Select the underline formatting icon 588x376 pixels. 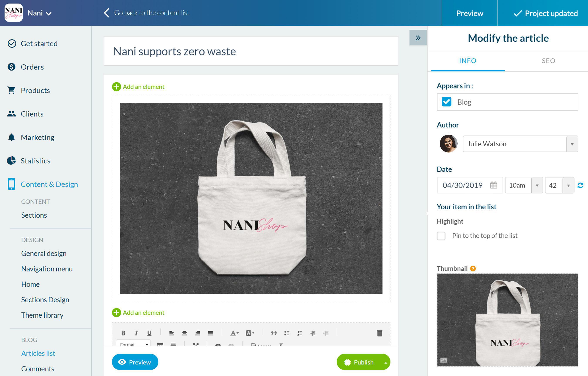point(149,333)
